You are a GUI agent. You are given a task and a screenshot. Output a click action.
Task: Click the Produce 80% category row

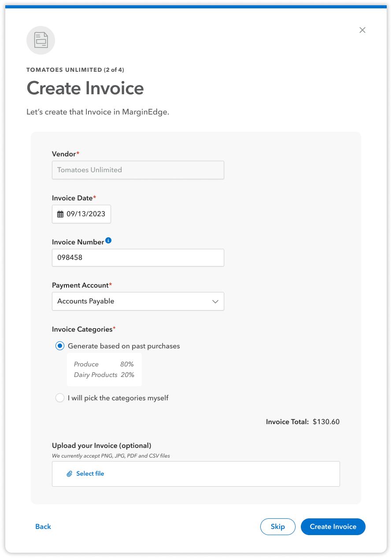pos(104,364)
